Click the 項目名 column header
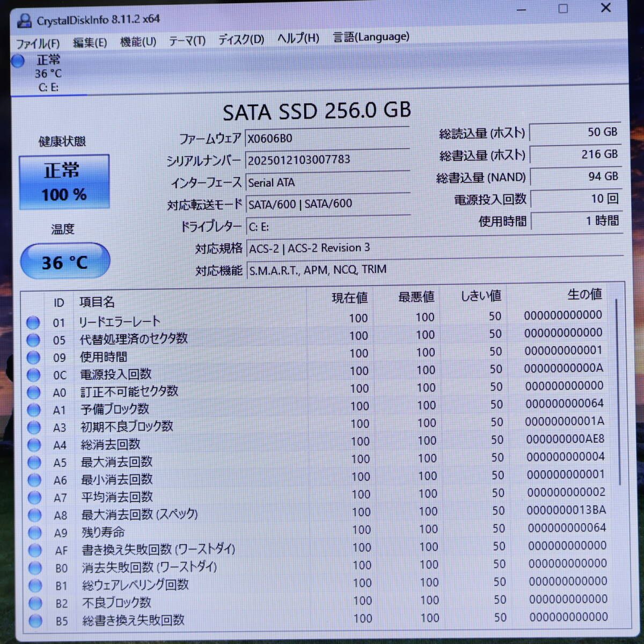This screenshot has height=644, width=644. tap(97, 302)
